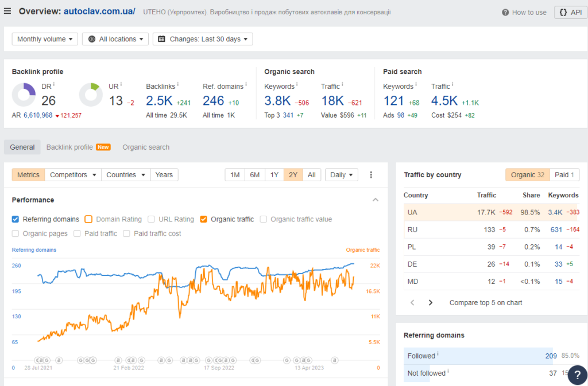The width and height of the screenshot is (588, 386).
Task: Click the Followed info icon
Action: coord(438,353)
